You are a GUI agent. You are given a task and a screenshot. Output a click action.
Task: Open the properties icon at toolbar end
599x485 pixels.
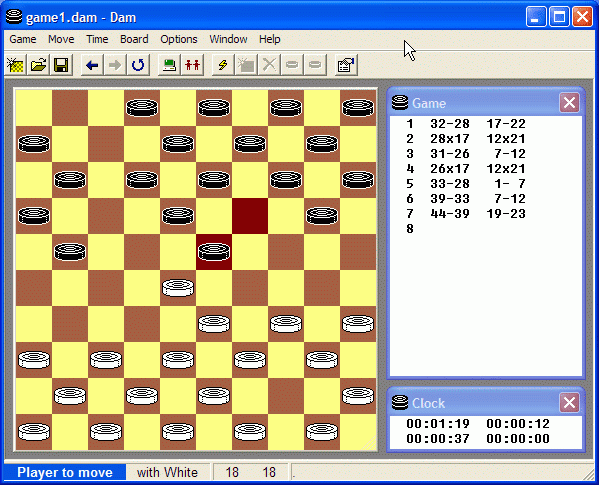(346, 65)
